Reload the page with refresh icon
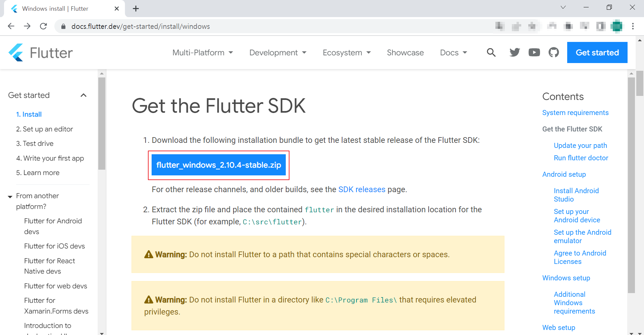The height and width of the screenshot is (335, 644). (x=43, y=26)
